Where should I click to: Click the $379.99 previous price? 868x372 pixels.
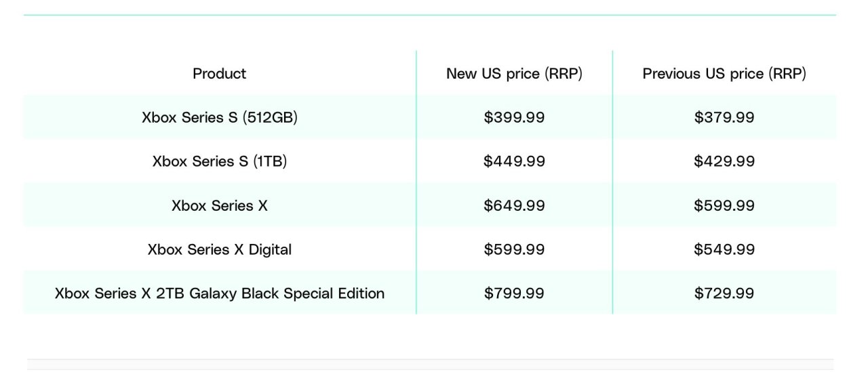[724, 117]
